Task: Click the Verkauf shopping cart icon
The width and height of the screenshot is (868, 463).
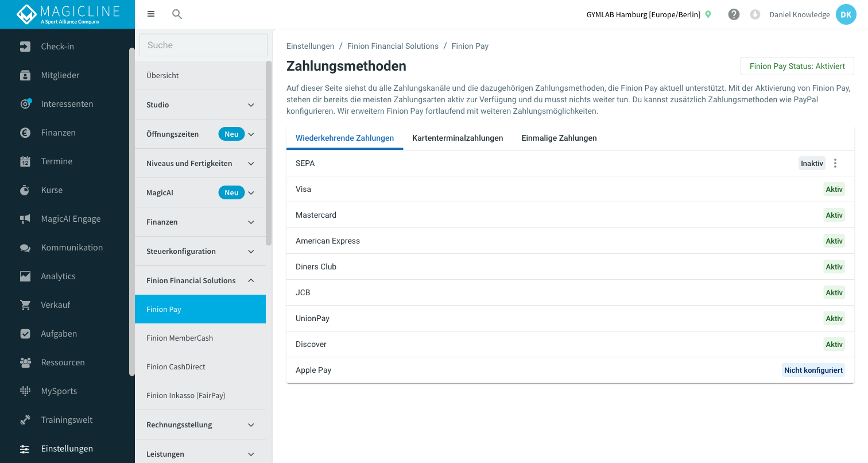Action: (25, 305)
